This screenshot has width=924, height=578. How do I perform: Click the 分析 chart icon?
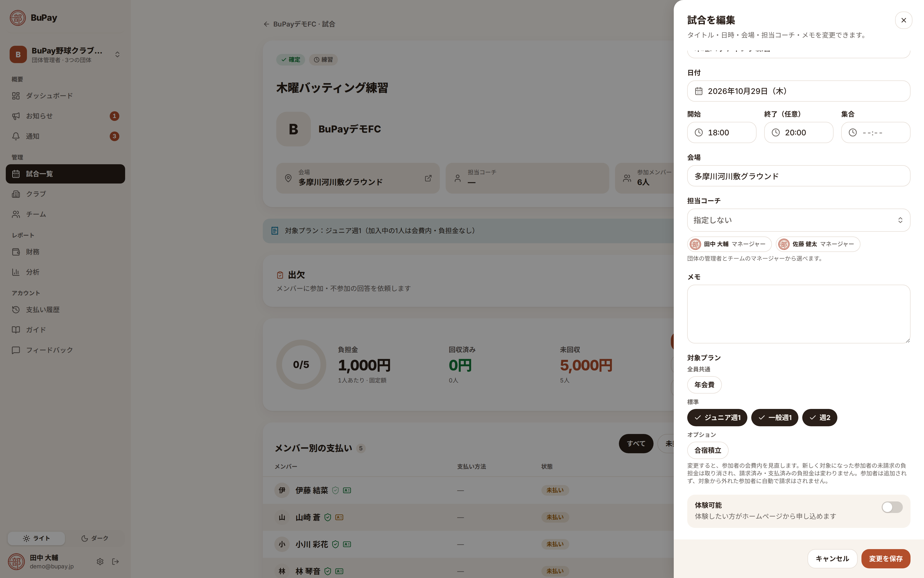pyautogui.click(x=16, y=272)
